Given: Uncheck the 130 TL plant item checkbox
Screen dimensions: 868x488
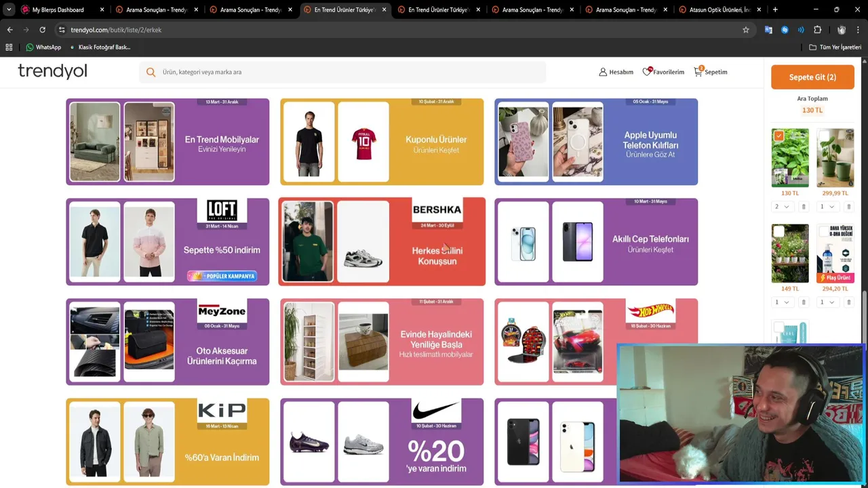Looking at the screenshot, I should tap(778, 136).
